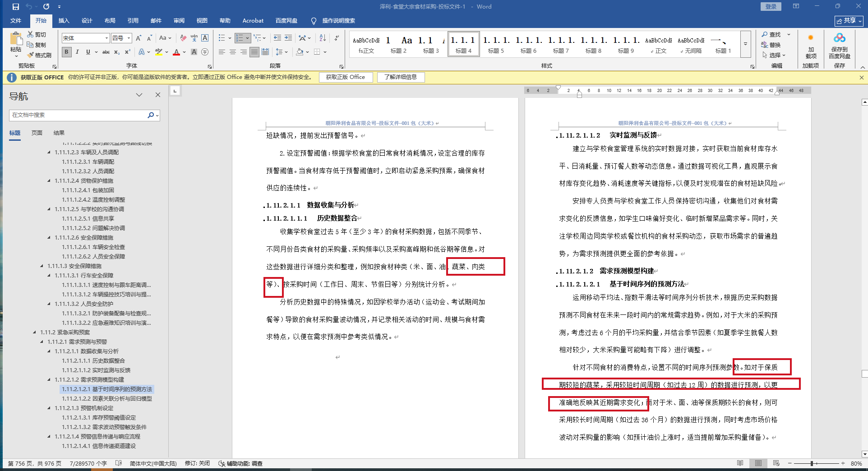Open the text effects (outlined A) tool
Viewport: 868px width, 471px height.
coord(142,52)
